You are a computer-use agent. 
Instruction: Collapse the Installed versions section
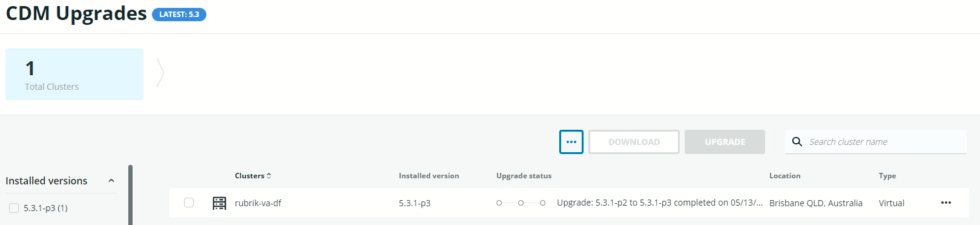(111, 181)
